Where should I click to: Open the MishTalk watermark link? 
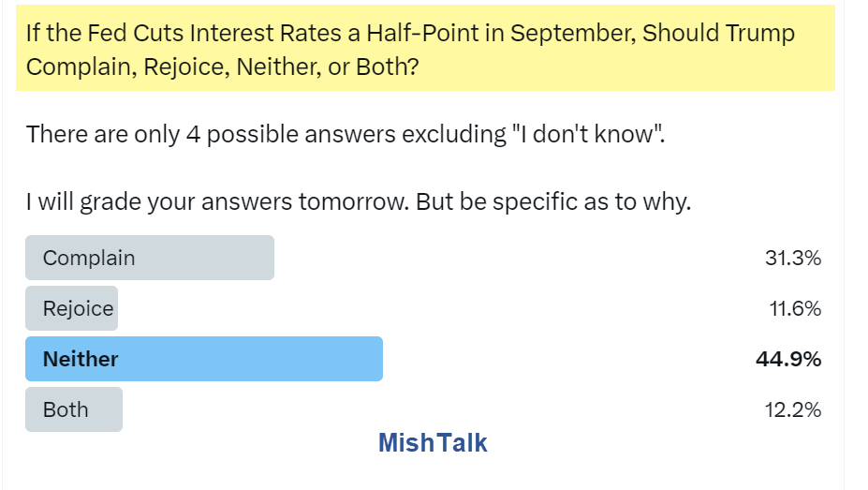coord(433,443)
